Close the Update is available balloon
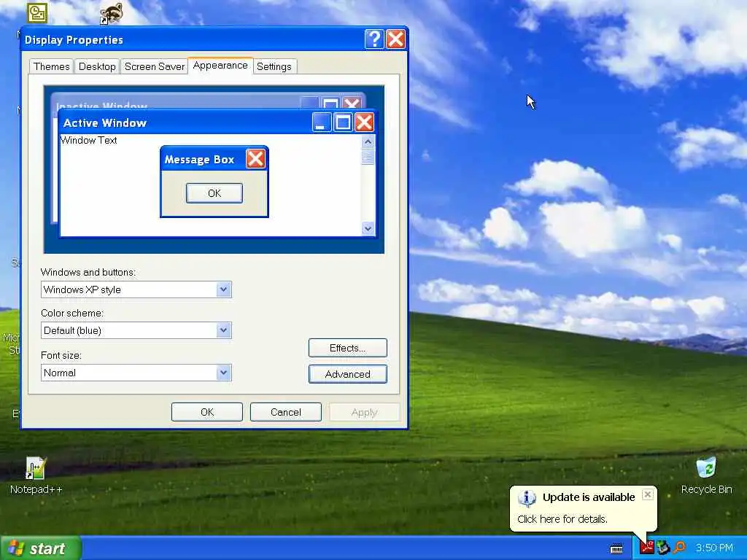 point(648,494)
